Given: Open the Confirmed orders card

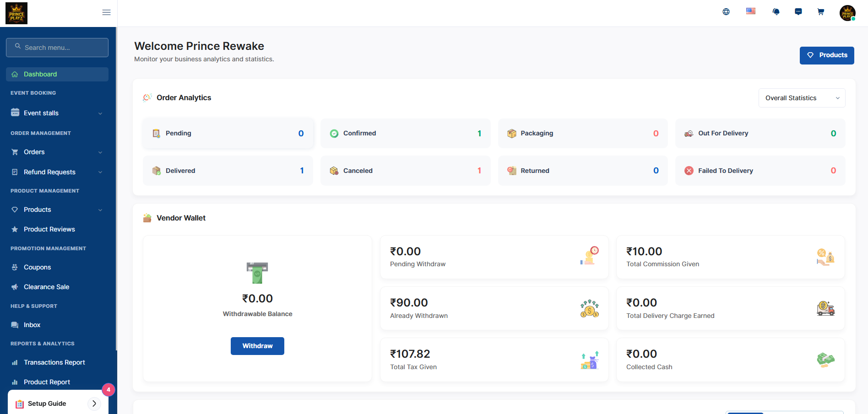Looking at the screenshot, I should (x=405, y=133).
